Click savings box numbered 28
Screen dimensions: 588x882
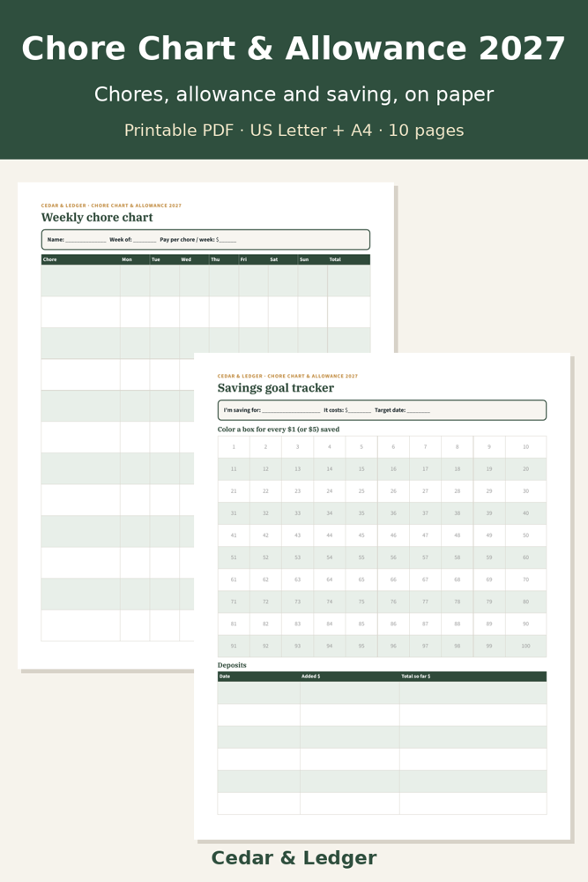(x=457, y=491)
